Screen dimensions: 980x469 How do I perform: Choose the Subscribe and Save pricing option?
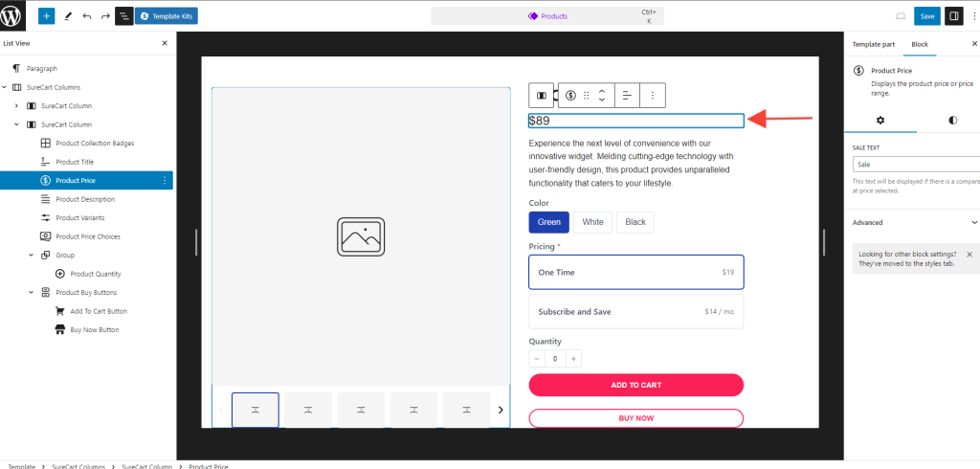pos(635,312)
